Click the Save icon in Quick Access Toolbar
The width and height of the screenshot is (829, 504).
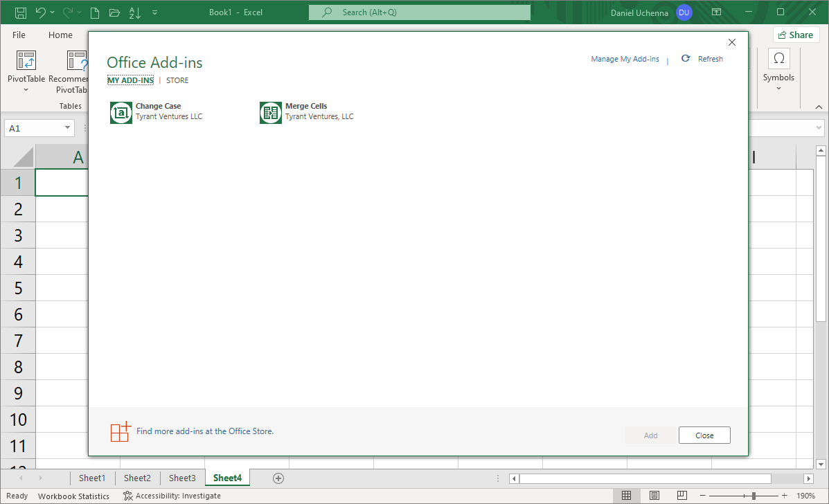(x=21, y=12)
